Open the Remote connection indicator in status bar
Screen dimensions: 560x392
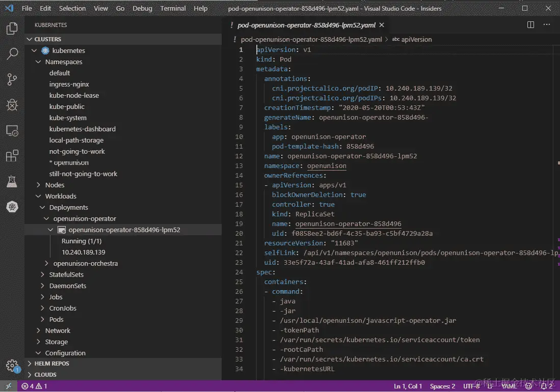(x=7, y=386)
